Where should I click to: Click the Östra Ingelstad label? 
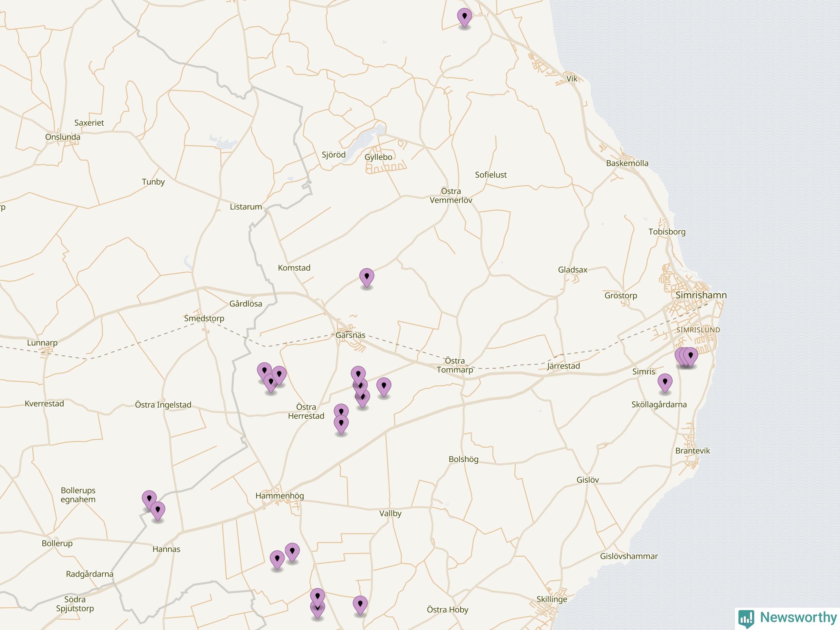pyautogui.click(x=163, y=405)
